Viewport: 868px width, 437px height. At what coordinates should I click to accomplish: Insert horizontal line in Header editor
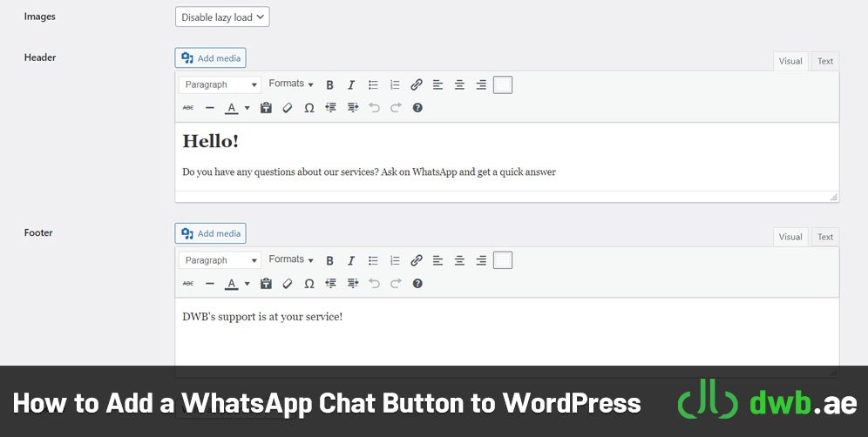[210, 108]
